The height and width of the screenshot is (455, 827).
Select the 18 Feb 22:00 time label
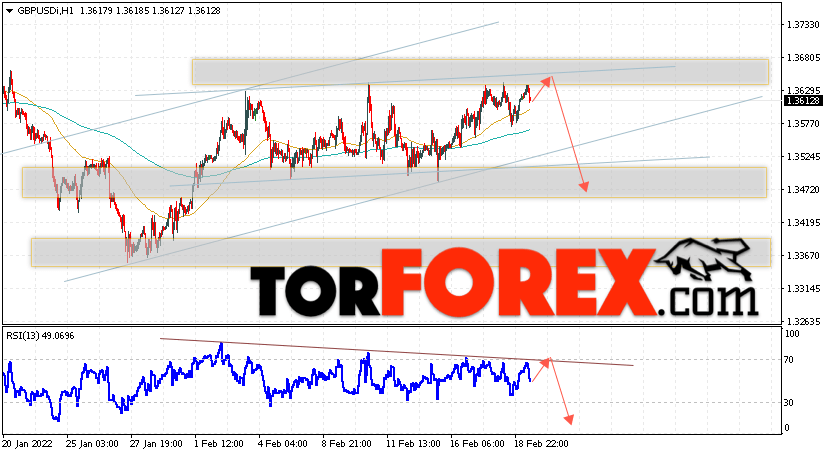542,444
